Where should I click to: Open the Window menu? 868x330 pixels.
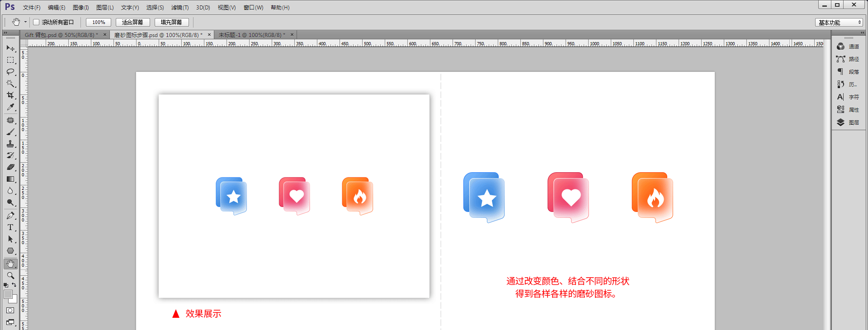253,8
